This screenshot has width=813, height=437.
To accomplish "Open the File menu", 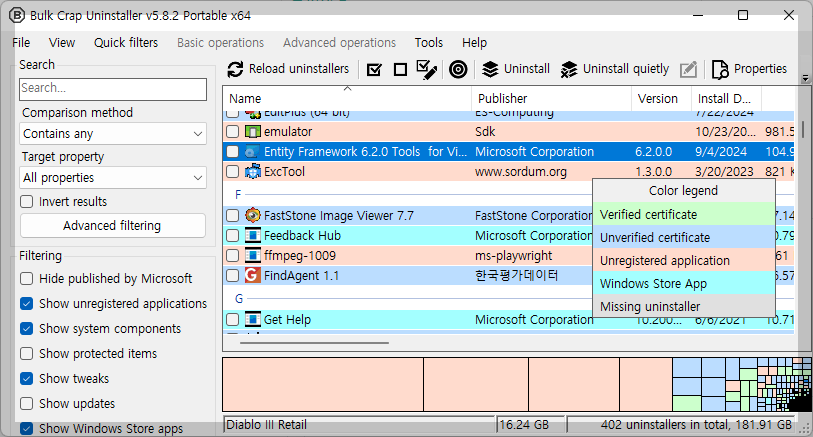I will 21,43.
